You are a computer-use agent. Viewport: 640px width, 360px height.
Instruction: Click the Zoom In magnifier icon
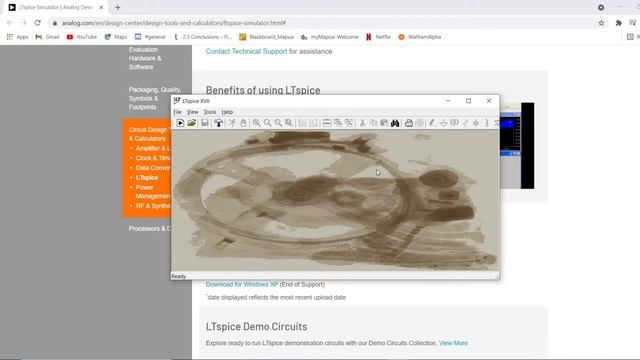256,123
